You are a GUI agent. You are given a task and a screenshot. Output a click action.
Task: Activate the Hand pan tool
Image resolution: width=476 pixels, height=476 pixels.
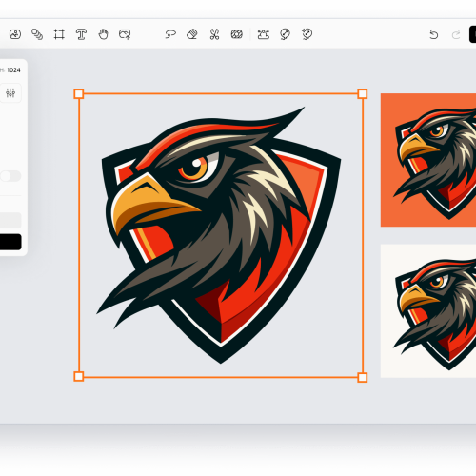103,34
